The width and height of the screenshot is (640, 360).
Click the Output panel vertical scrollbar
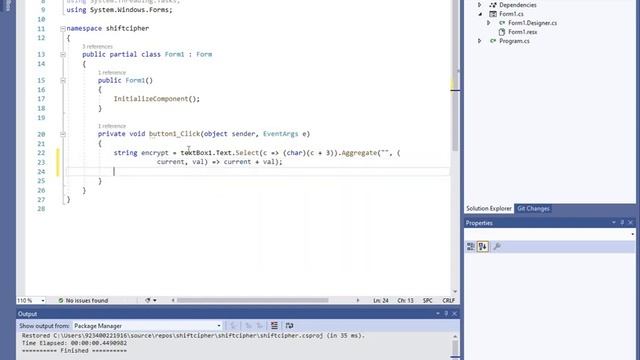(455, 348)
